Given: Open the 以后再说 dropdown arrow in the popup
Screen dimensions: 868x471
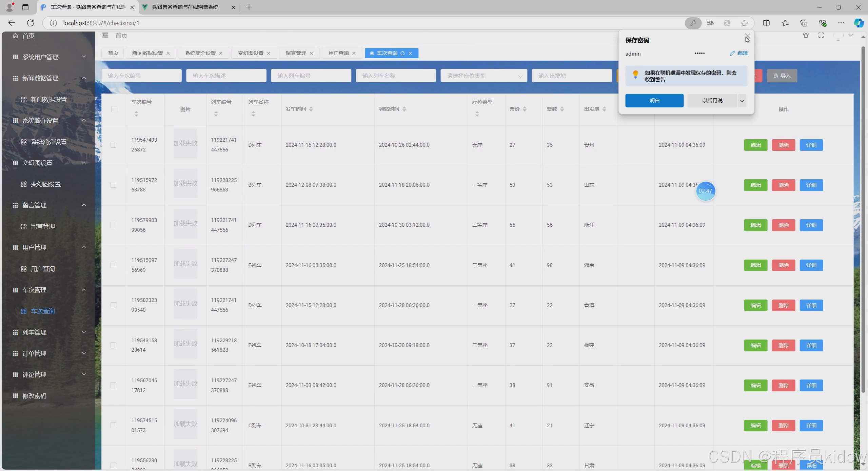Looking at the screenshot, I should pyautogui.click(x=742, y=101).
